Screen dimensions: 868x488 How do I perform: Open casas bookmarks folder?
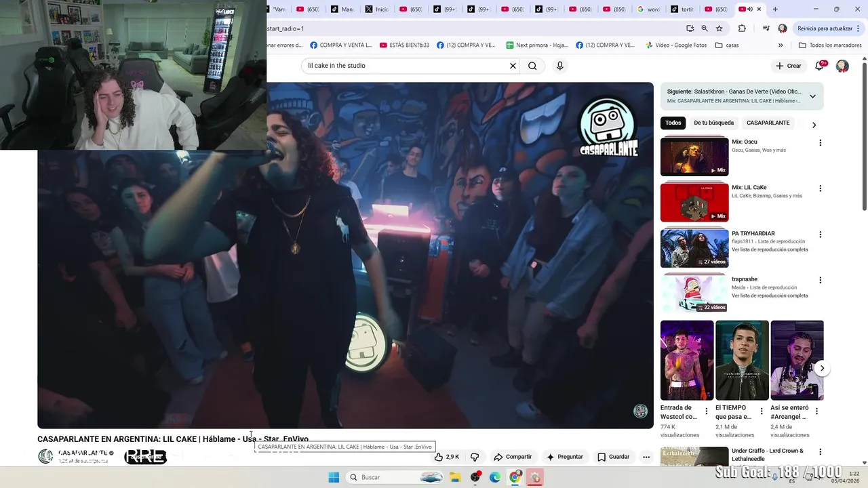click(x=727, y=45)
